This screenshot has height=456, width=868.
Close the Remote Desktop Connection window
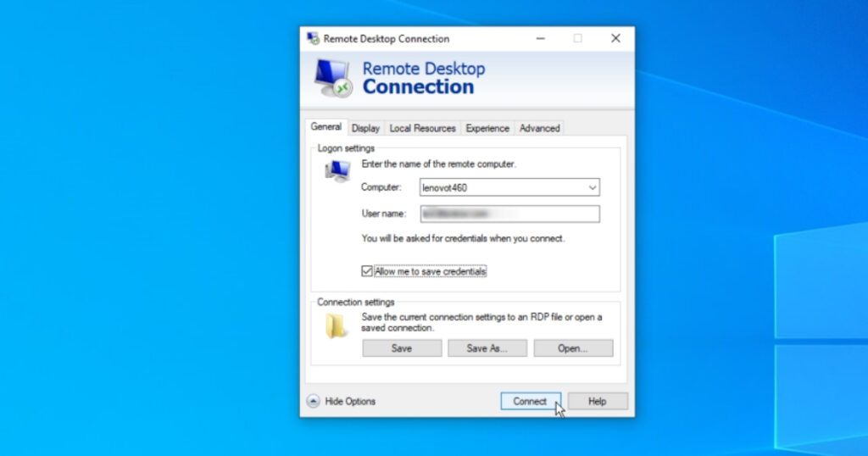[615, 39]
